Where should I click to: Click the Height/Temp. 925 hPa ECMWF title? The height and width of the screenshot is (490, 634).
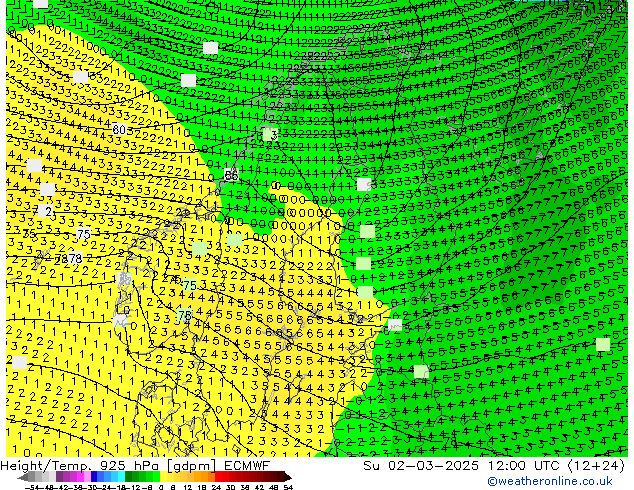point(135,466)
